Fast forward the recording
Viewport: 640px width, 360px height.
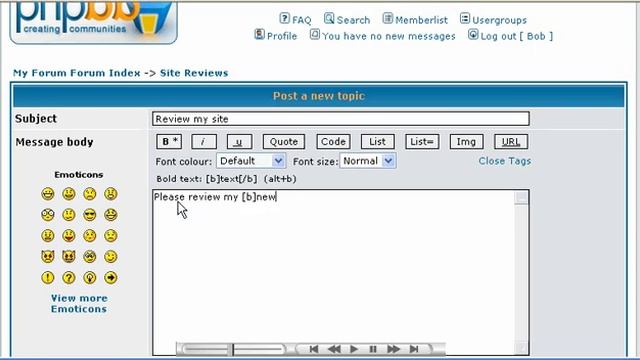393,349
